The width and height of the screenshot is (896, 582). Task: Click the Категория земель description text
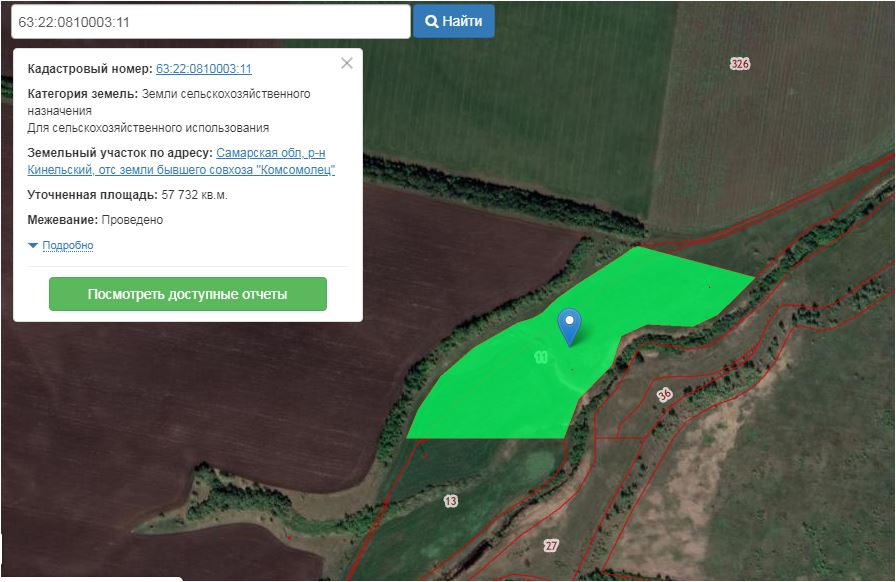pyautogui.click(x=169, y=110)
